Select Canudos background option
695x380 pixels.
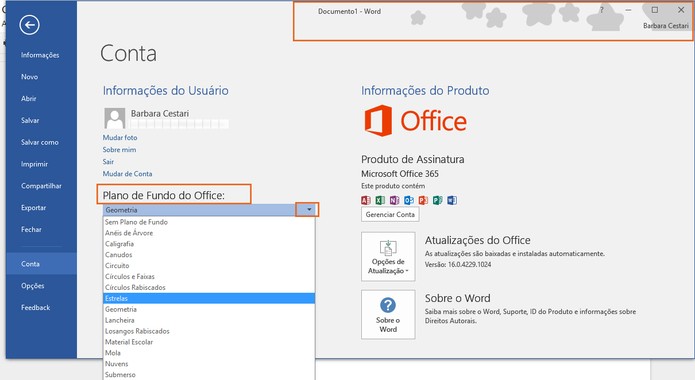click(x=209, y=255)
